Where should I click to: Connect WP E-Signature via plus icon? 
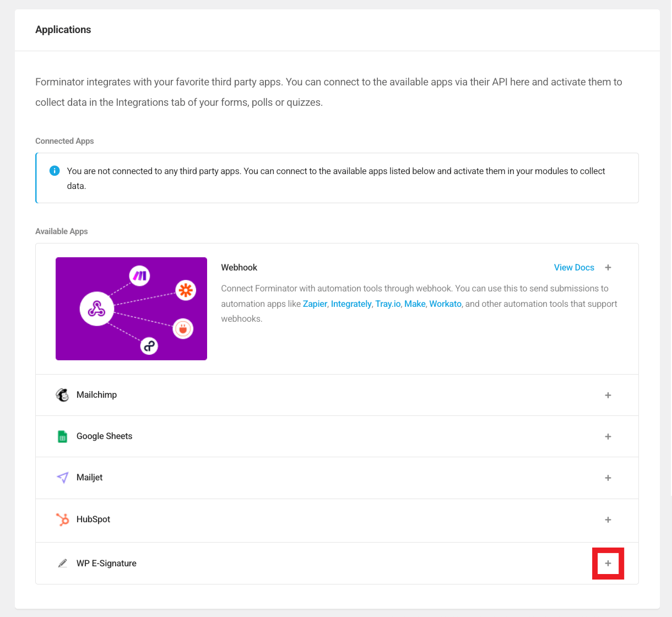[608, 563]
